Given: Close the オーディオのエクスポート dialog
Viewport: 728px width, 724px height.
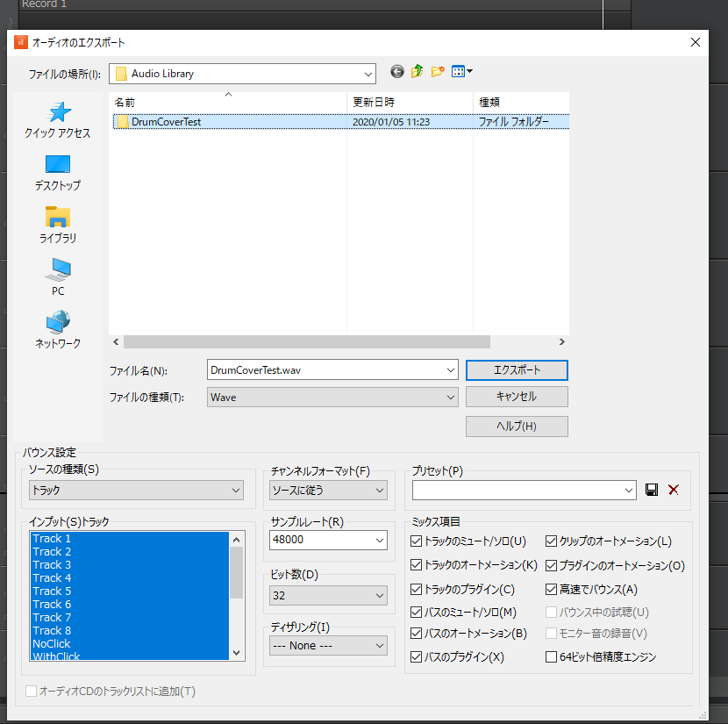Looking at the screenshot, I should pyautogui.click(x=695, y=42).
